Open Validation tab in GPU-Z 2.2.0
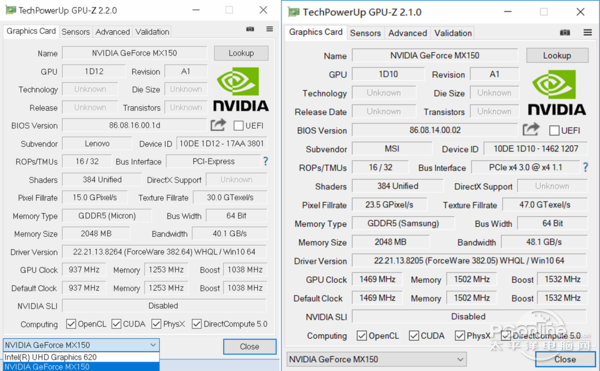The width and height of the screenshot is (600, 371). click(x=152, y=32)
